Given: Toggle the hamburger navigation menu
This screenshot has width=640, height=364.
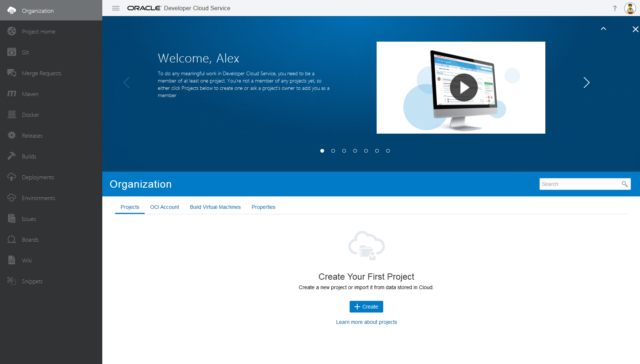Looking at the screenshot, I should (116, 8).
